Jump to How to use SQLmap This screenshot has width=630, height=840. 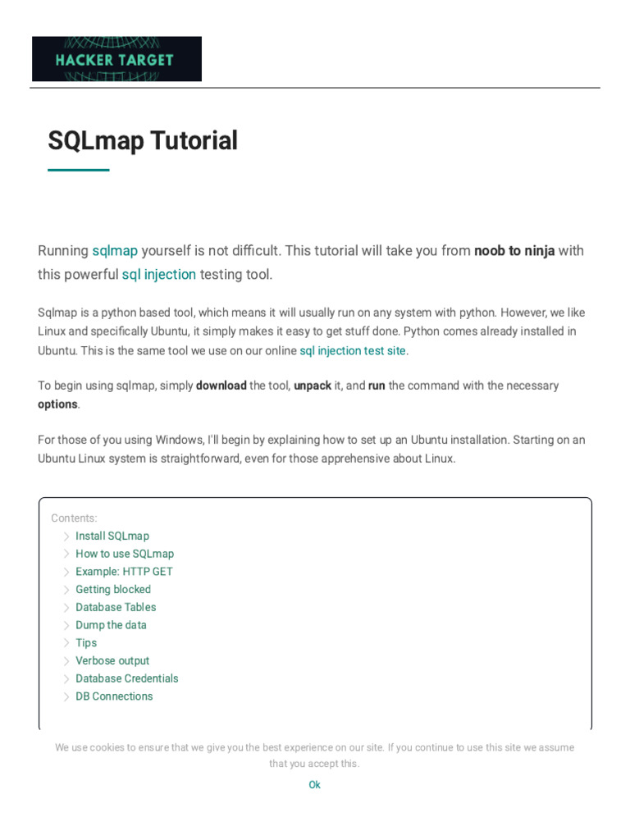(125, 554)
